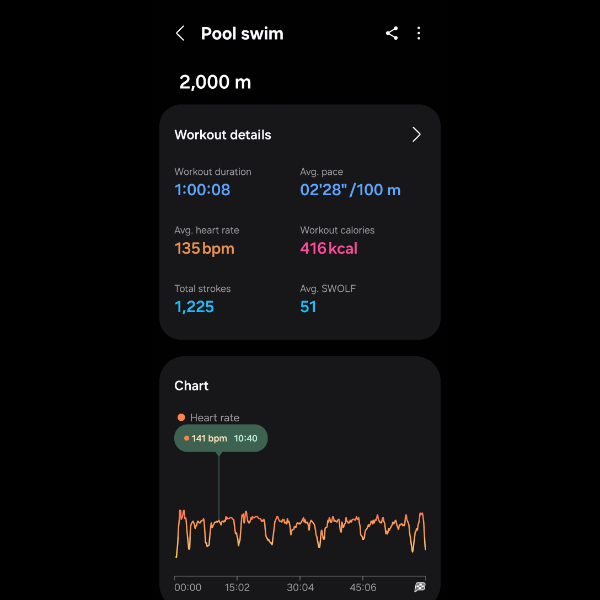Image resolution: width=600 pixels, height=600 pixels.
Task: Tap the Total strokes value 1,225
Action: (x=194, y=307)
